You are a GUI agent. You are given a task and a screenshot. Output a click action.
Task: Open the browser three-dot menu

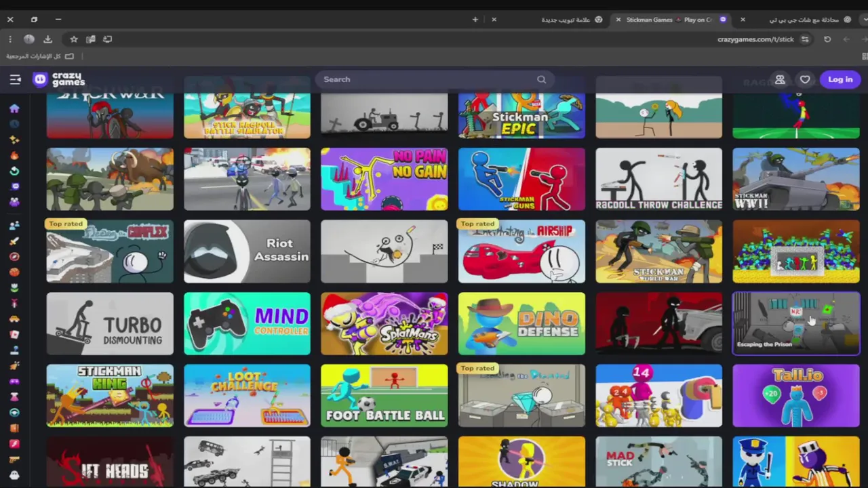click(10, 39)
